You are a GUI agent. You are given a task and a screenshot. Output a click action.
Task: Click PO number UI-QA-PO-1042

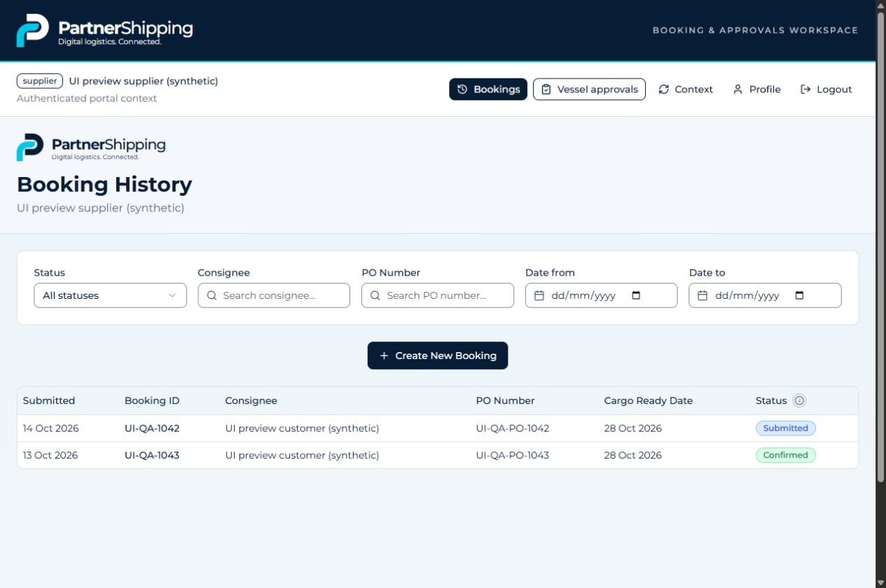click(x=513, y=428)
